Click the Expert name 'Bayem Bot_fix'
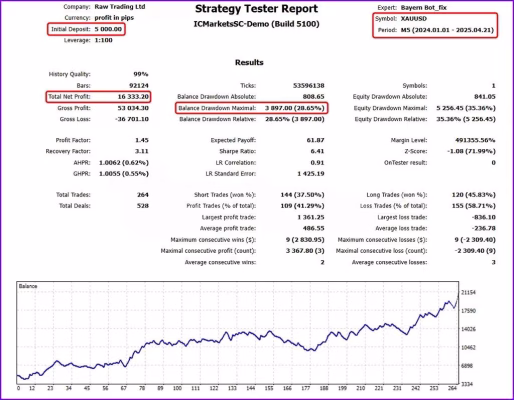 [423, 7]
